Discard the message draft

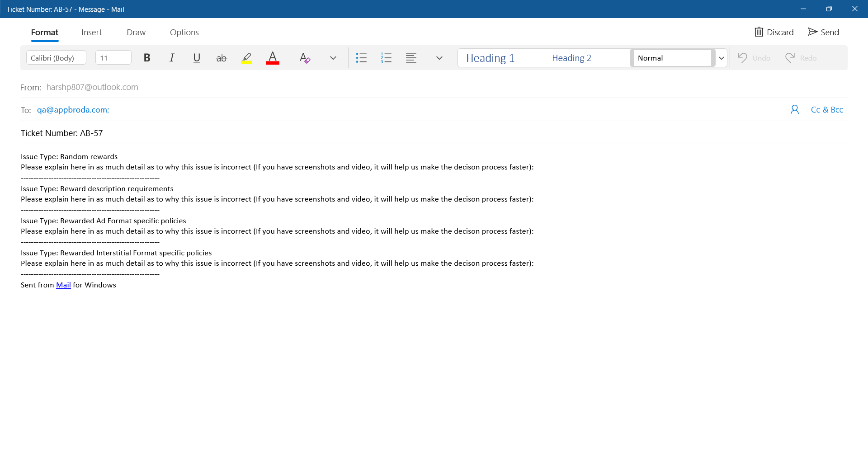click(774, 32)
